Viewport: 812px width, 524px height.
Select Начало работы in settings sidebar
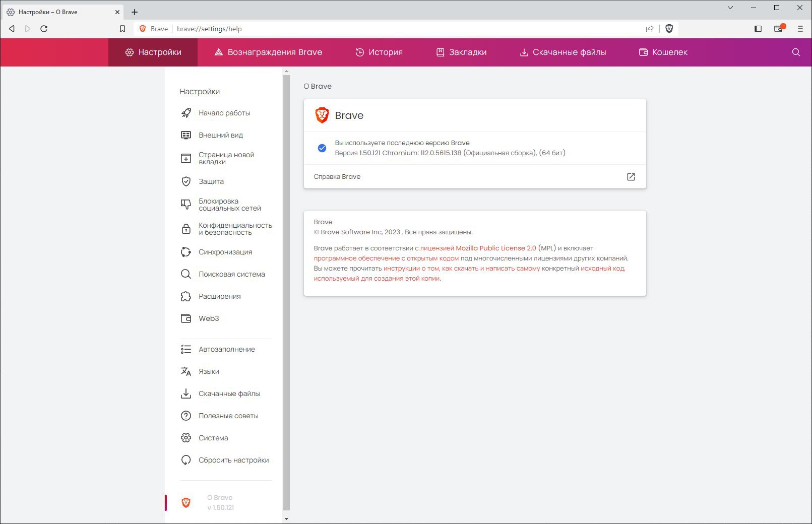pos(224,113)
